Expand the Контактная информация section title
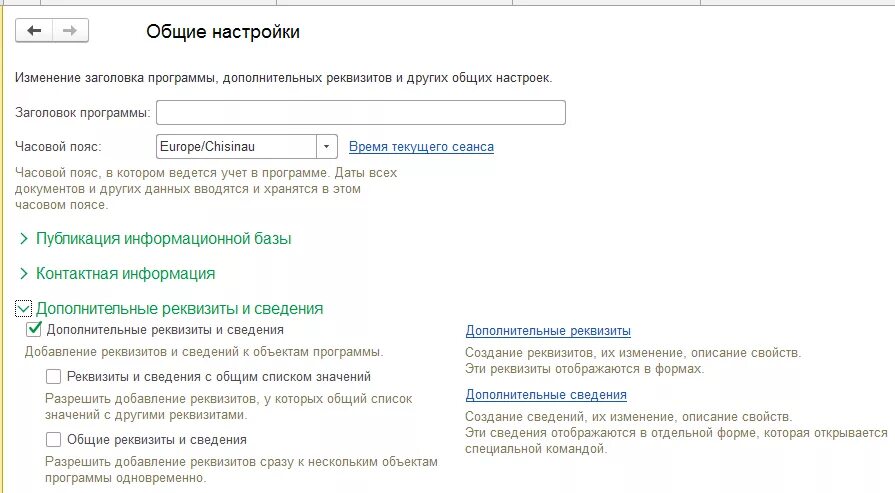Screen dimensions: 895x493 (x=125, y=273)
